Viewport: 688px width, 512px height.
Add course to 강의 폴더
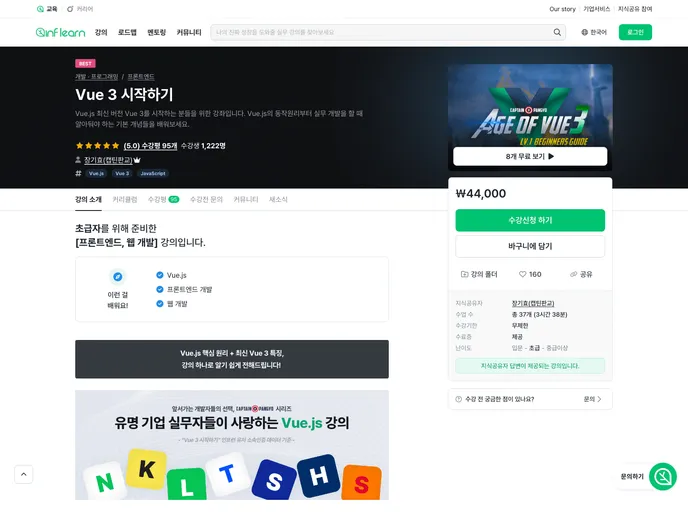(x=478, y=274)
